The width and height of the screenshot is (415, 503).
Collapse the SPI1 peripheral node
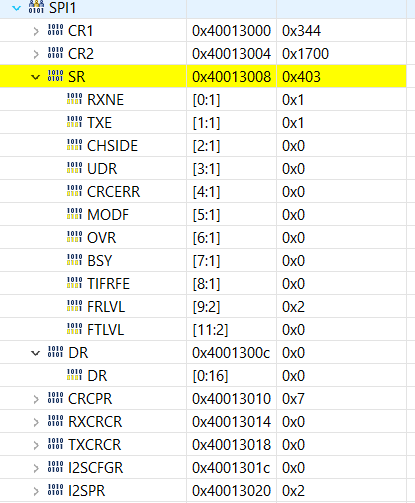coord(16,8)
